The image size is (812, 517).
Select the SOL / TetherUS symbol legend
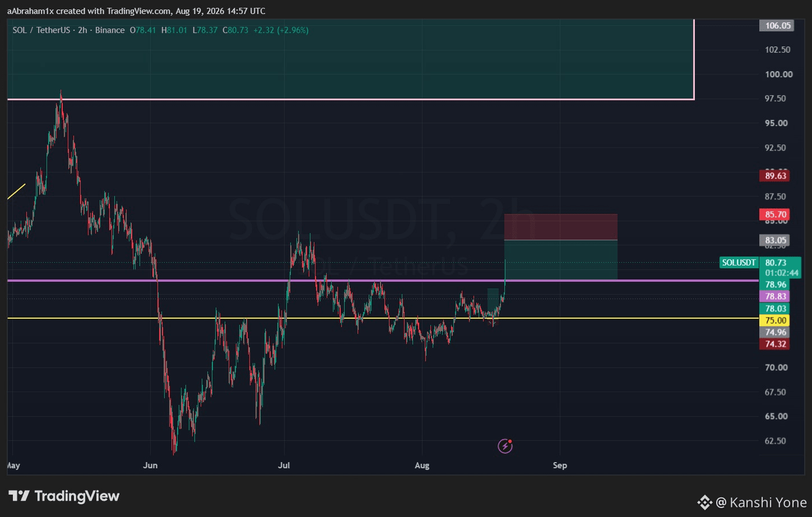coord(69,30)
